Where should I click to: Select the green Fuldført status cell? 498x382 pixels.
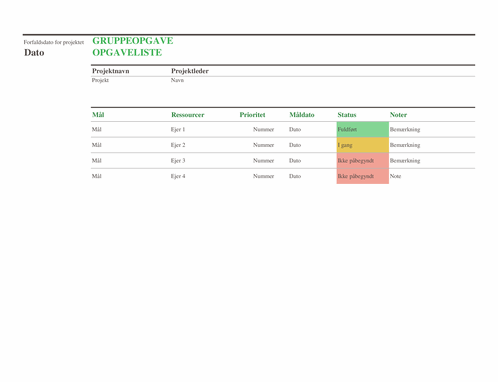tap(363, 129)
